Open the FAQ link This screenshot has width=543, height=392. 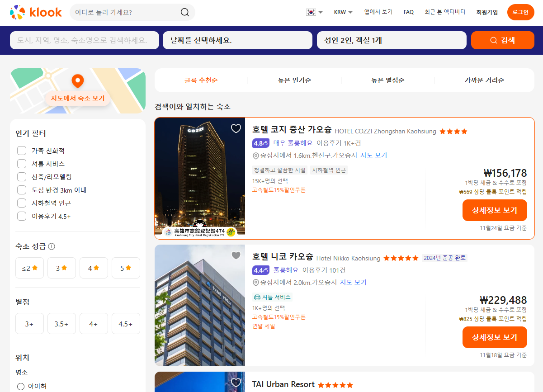(x=409, y=12)
